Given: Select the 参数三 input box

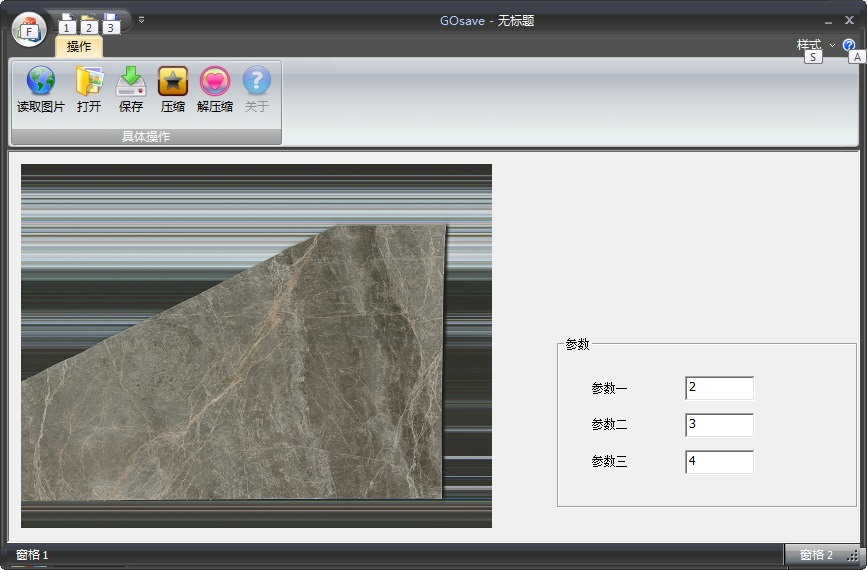Looking at the screenshot, I should [719, 462].
